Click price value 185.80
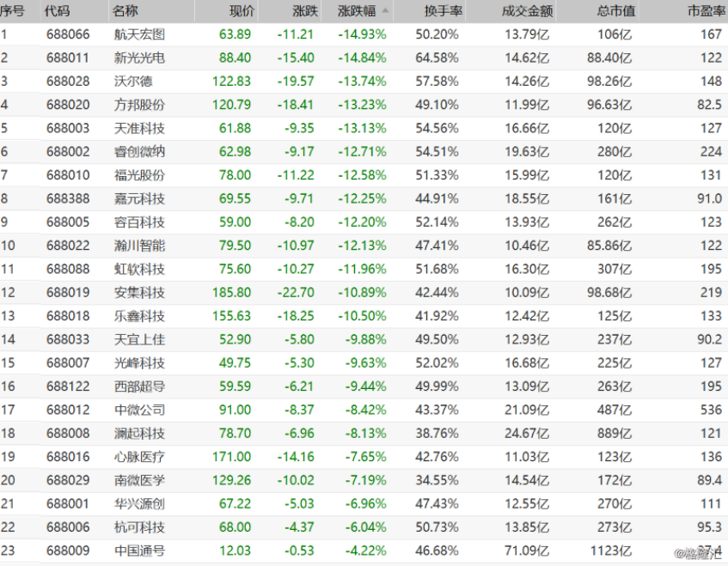The image size is (728, 566). point(232,293)
